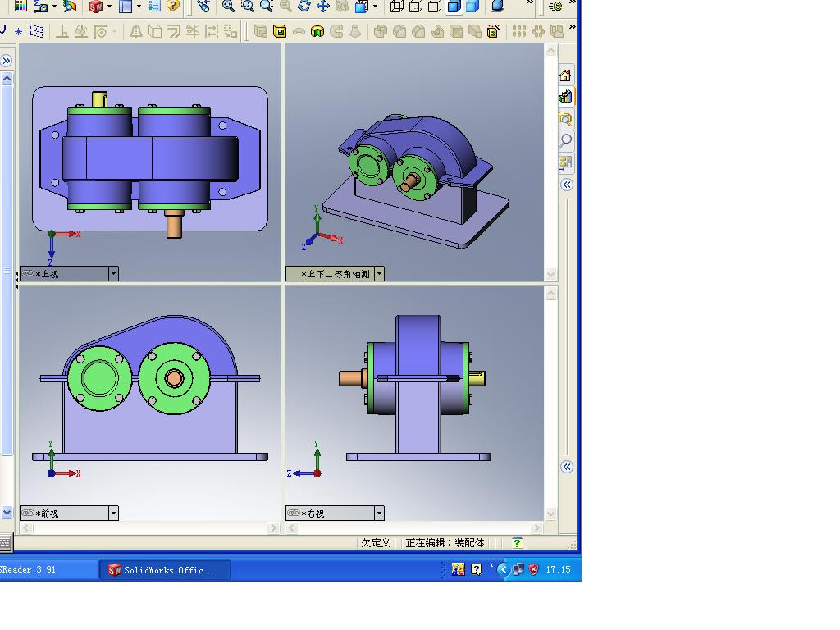Click the dashed-grid sketch plane icon
Viewport: 840px width, 630px height.
(36, 32)
